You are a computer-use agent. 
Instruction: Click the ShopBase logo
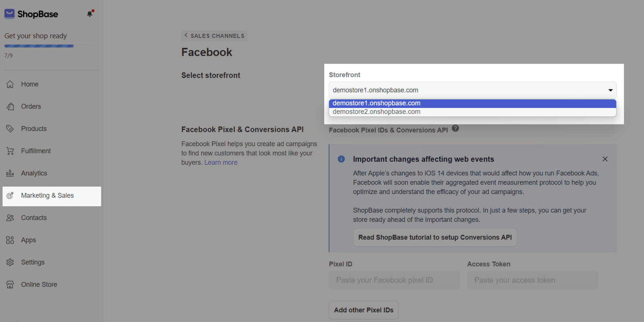(31, 14)
